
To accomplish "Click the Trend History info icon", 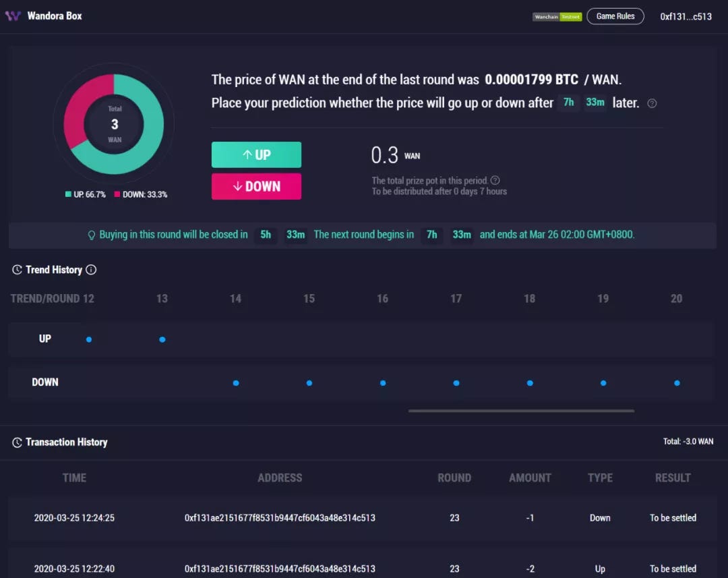I will coord(91,270).
